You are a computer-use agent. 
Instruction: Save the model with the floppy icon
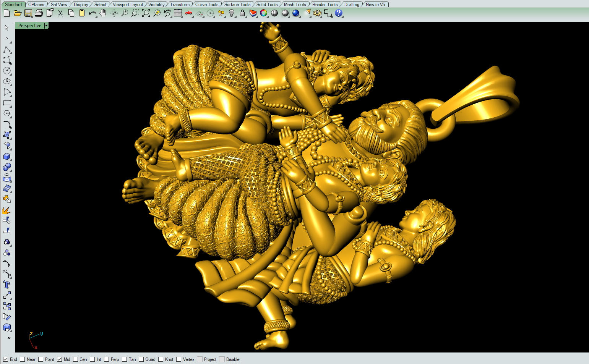pos(28,13)
